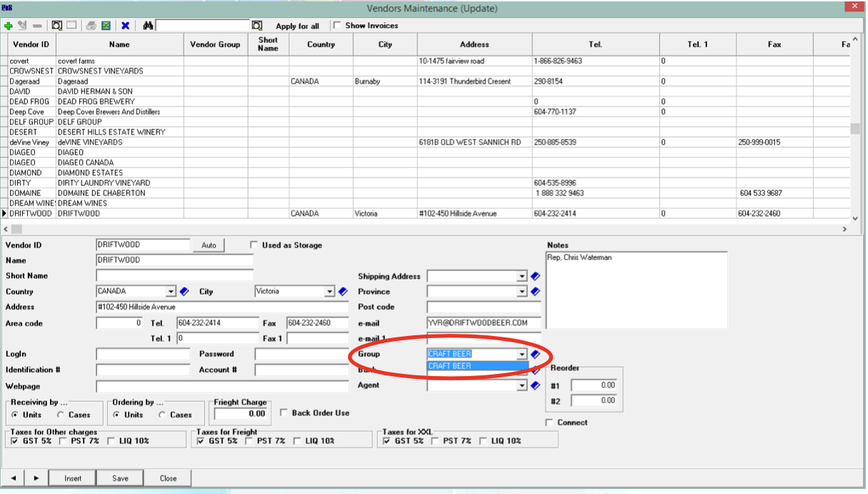The image size is (868, 494).
Task: Open the Country dropdown
Action: [171, 292]
